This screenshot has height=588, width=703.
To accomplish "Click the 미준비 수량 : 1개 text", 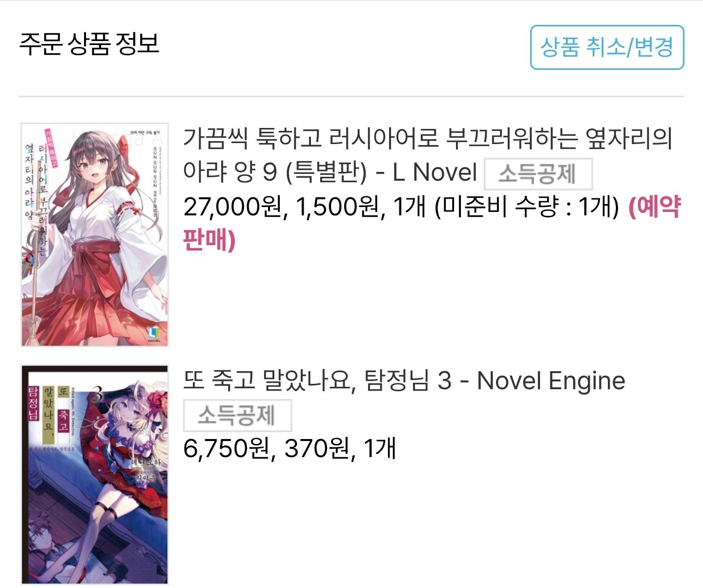I will click(527, 207).
